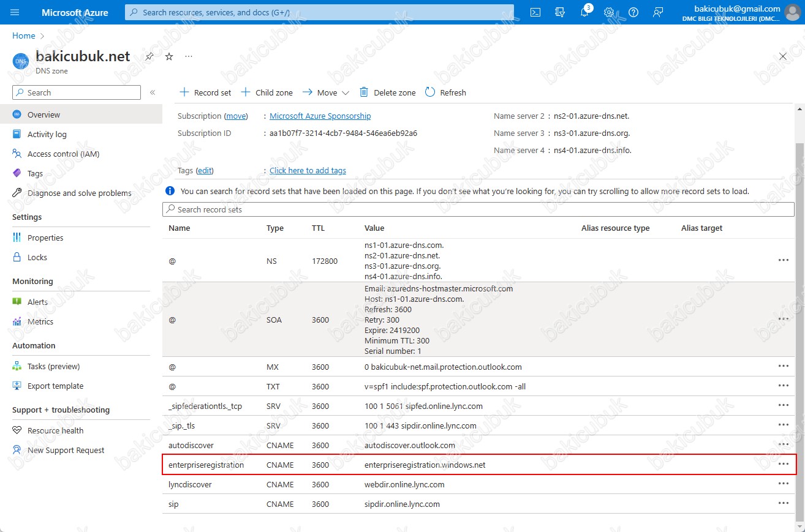
Task: Open ellipsis menu for _sip._tls record
Action: coord(783,425)
